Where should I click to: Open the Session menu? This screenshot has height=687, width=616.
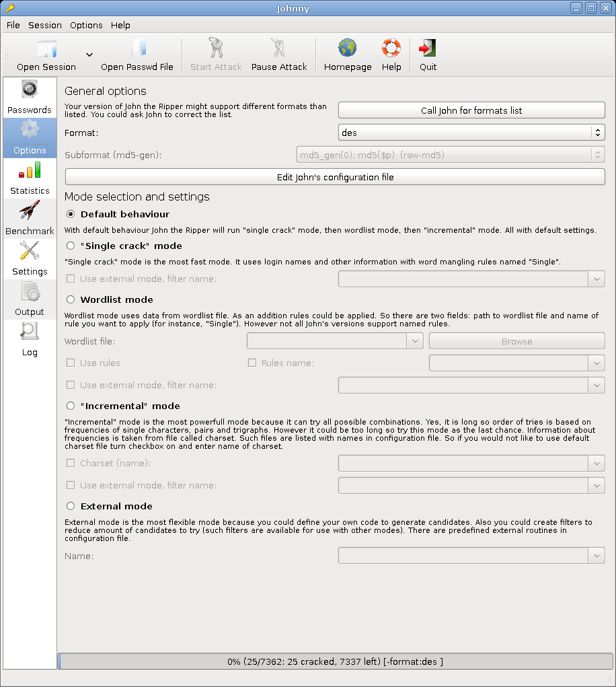click(x=44, y=25)
